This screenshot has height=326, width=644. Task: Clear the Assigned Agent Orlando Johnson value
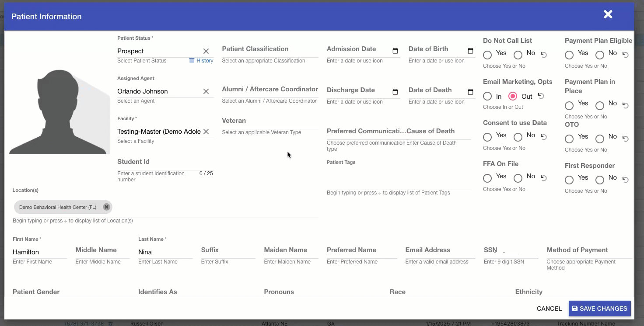(x=206, y=91)
